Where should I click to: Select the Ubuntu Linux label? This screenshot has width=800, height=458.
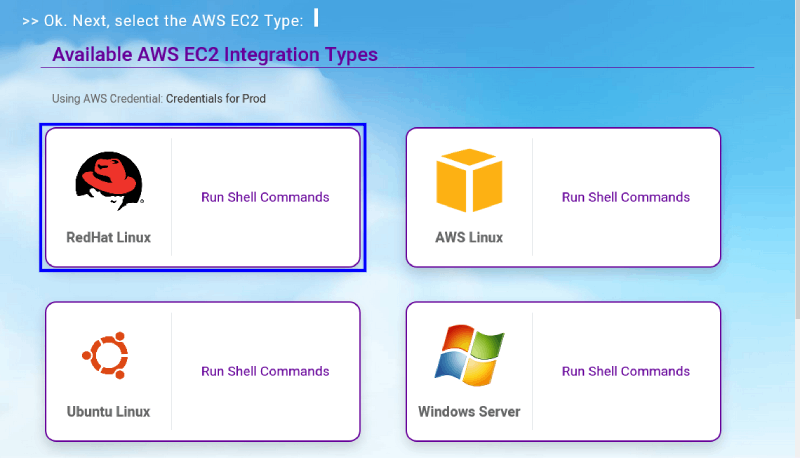point(108,412)
